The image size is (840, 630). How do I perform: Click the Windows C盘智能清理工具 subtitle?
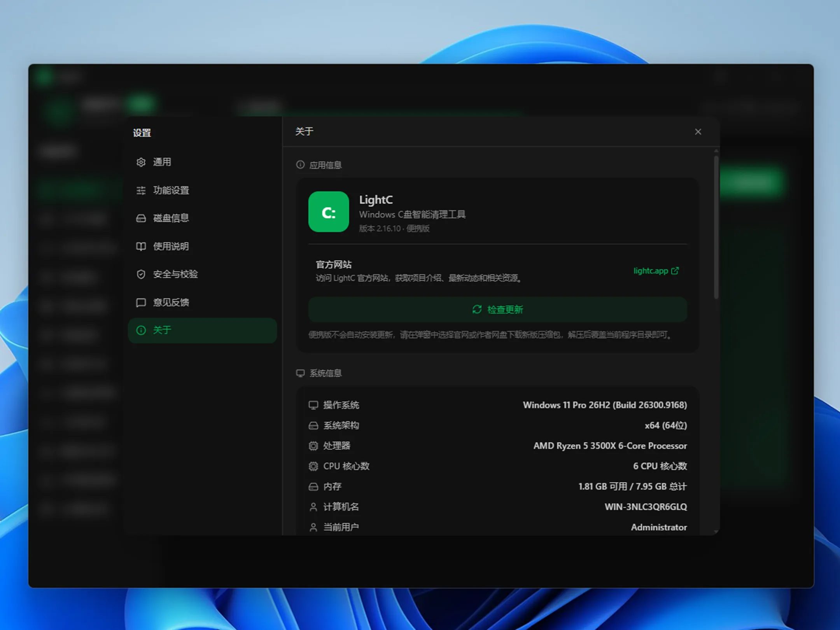(412, 214)
